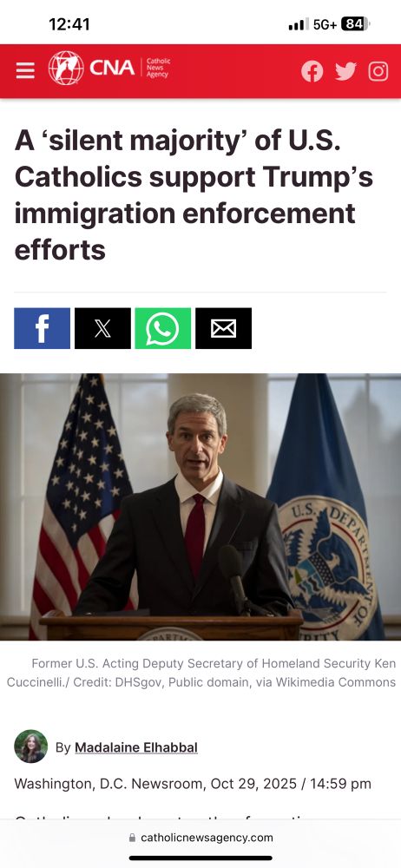The image size is (401, 868).
Task: Tap the photo credit caption
Action: (200, 673)
